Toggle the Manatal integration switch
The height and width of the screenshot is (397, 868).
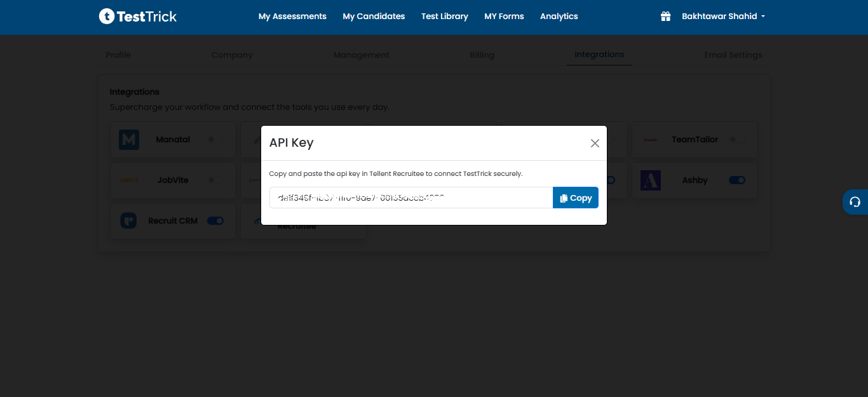(x=215, y=140)
